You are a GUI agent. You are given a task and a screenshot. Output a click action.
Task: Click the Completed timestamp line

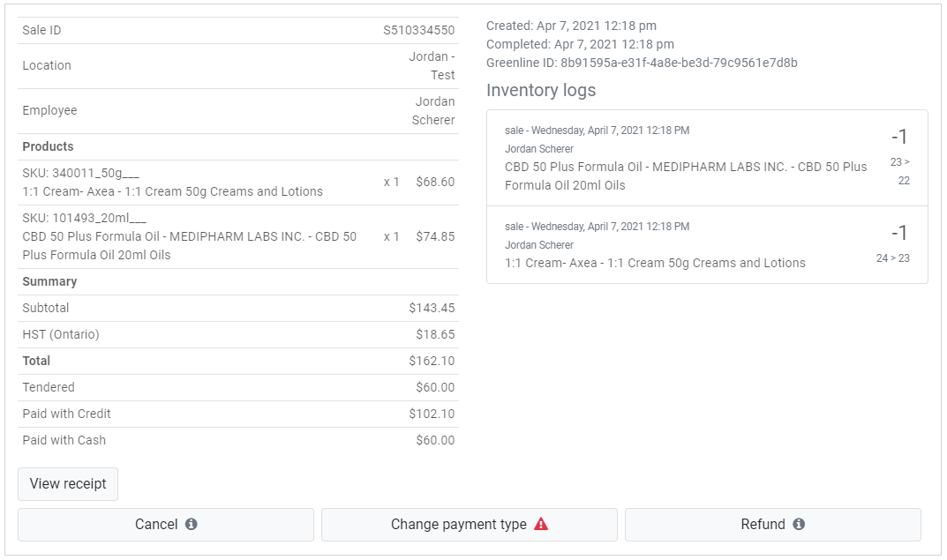point(580,44)
